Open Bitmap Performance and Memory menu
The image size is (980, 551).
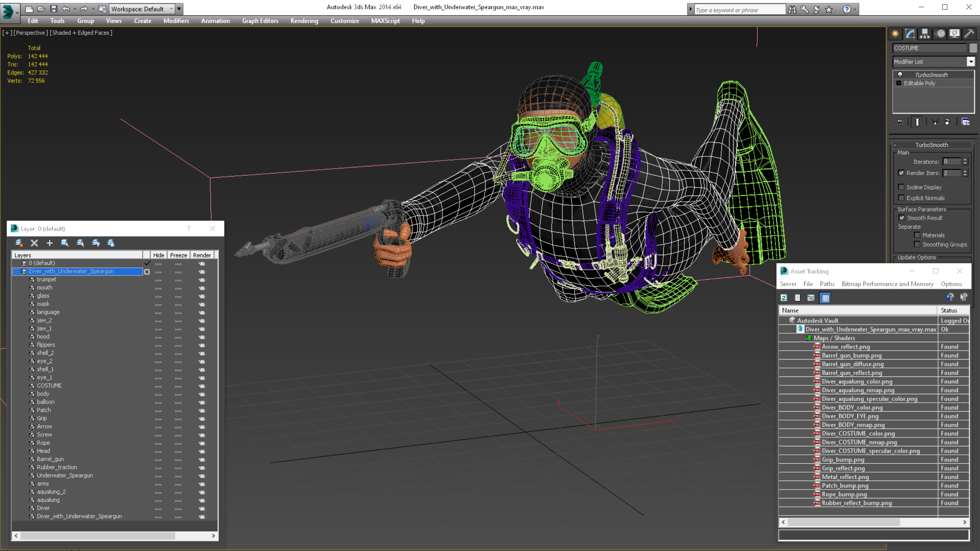pos(887,284)
